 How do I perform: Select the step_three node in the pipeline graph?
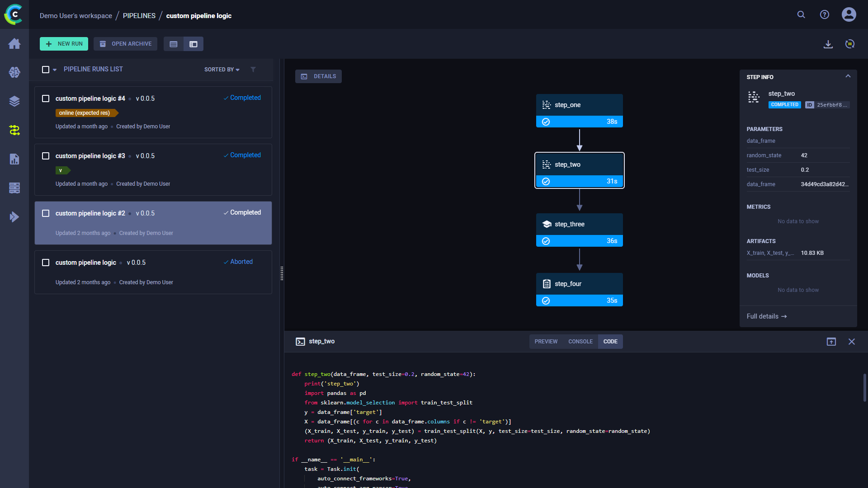(579, 224)
